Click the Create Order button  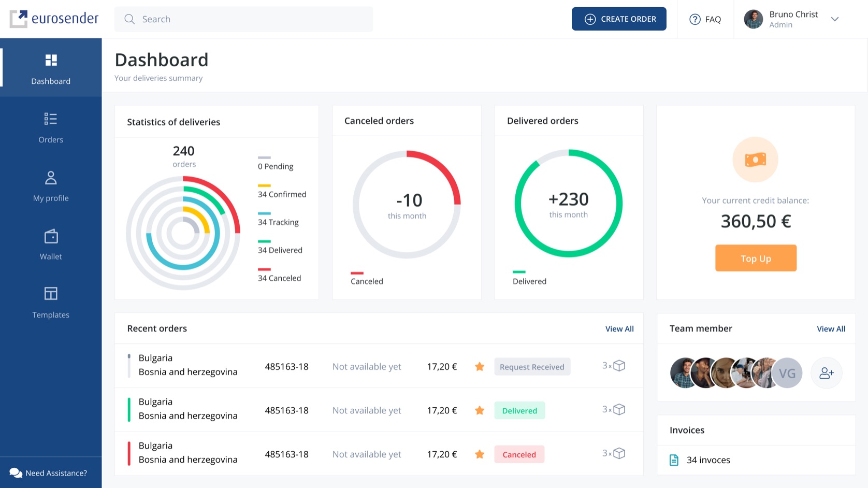pos(619,19)
